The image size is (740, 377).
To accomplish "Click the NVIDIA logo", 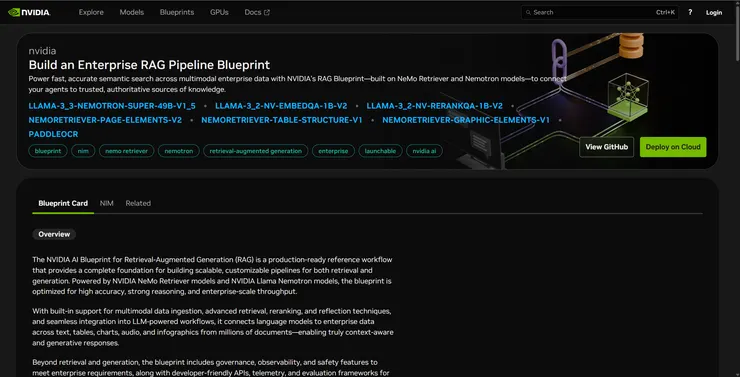I will tap(29, 12).
